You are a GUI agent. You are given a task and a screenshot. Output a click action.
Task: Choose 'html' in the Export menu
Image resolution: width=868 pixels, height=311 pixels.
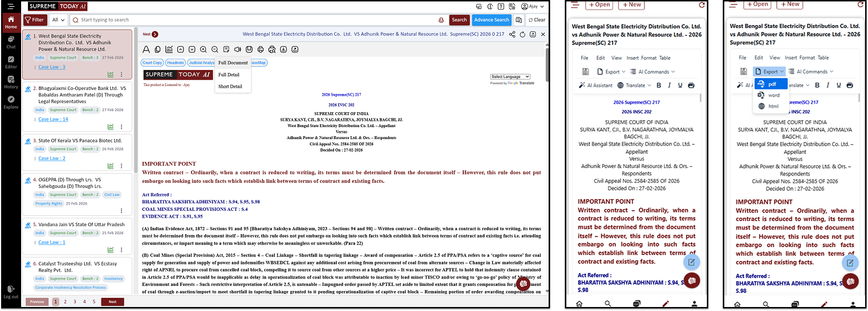pyautogui.click(x=771, y=107)
